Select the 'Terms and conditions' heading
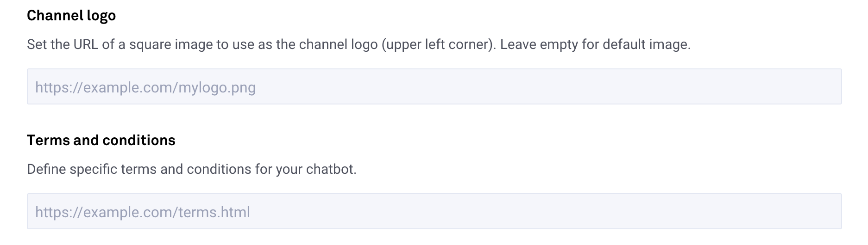This screenshot has width=868, height=245. 101,140
